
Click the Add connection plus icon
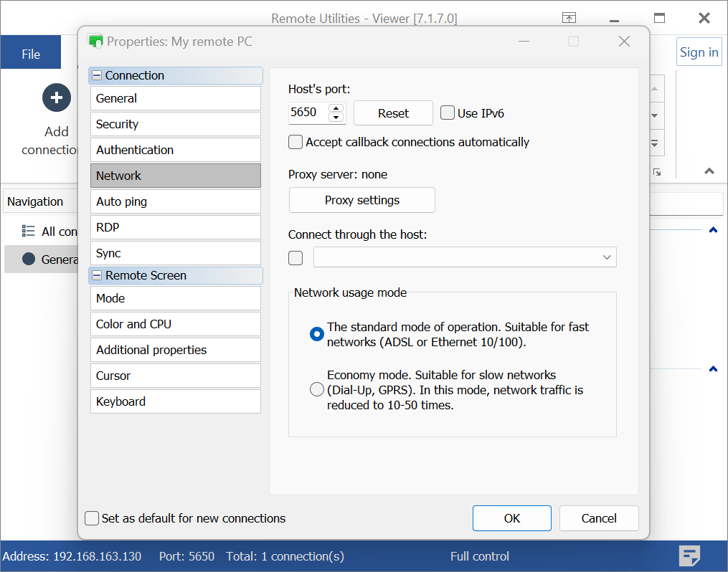point(57,98)
